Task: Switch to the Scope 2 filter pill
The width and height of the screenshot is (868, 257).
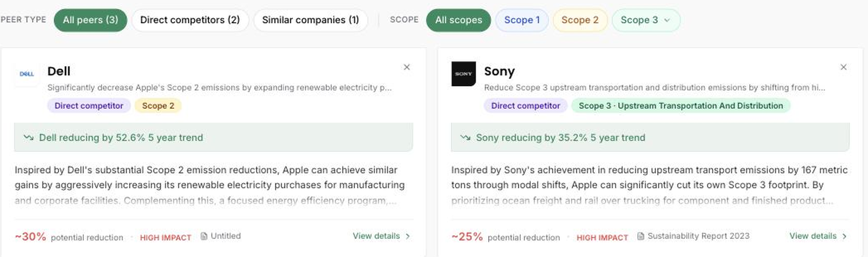Action: pyautogui.click(x=580, y=20)
